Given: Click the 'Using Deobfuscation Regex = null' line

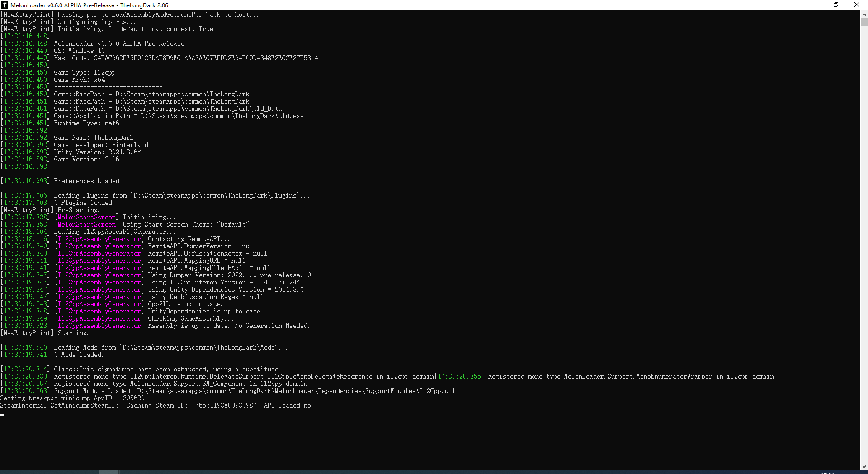Looking at the screenshot, I should pos(132,297).
